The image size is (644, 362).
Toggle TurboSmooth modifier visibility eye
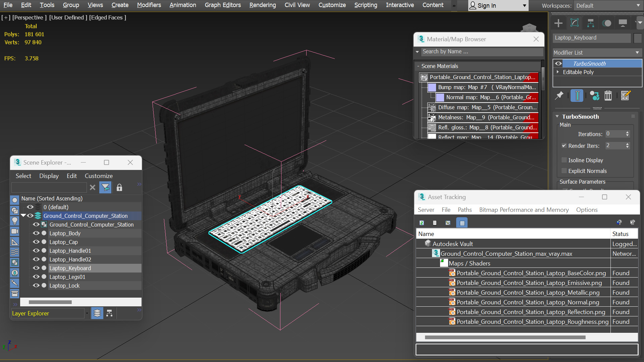click(558, 63)
